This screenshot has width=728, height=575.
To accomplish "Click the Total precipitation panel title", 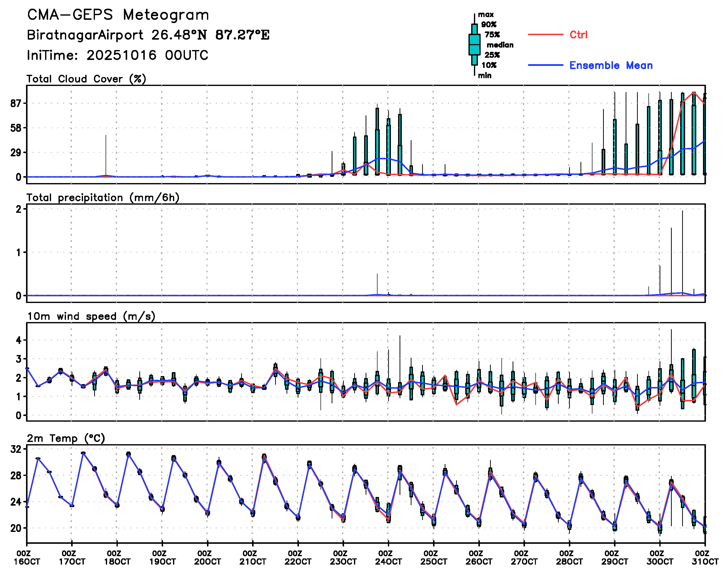I will 103,198.
